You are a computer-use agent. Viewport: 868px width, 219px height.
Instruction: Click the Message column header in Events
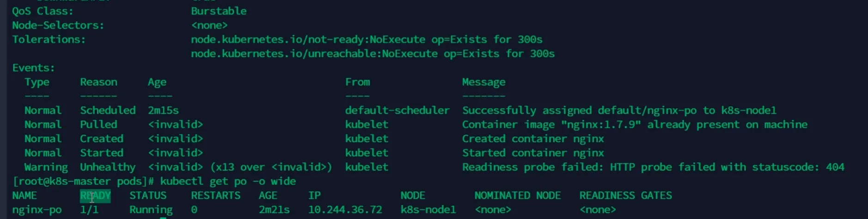pos(483,82)
